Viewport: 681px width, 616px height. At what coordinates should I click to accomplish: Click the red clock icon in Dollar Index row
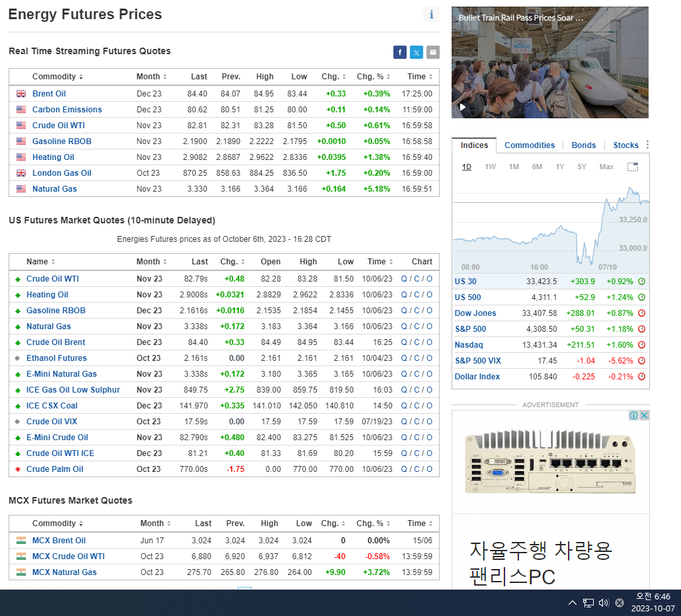point(641,376)
